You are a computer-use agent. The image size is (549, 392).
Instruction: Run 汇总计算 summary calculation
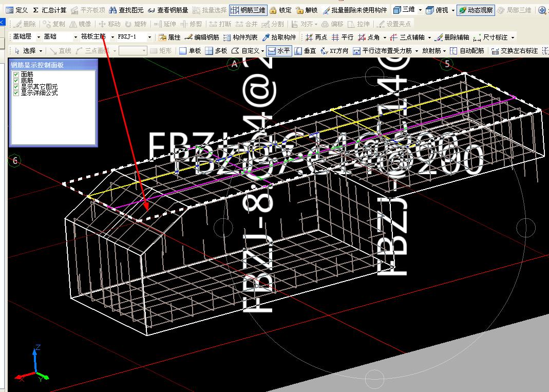pos(49,10)
